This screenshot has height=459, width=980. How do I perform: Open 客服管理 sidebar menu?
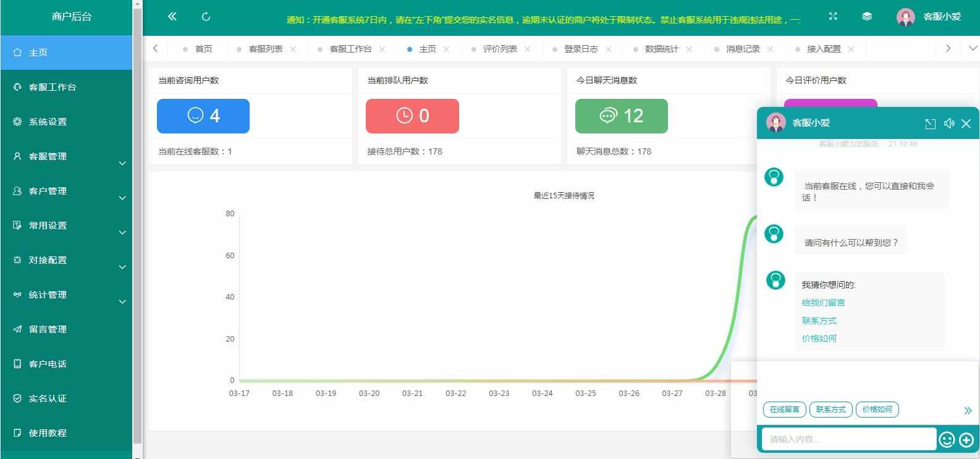point(66,156)
